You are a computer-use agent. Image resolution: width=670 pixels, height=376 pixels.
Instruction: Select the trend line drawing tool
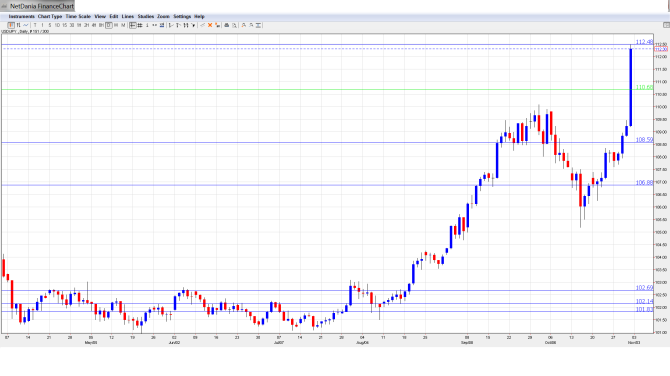tap(171, 25)
